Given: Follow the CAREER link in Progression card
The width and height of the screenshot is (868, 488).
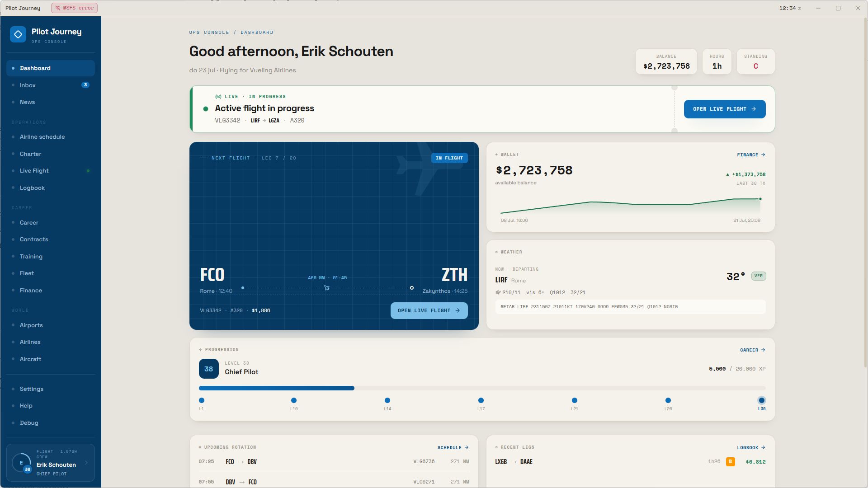Looking at the screenshot, I should point(753,350).
